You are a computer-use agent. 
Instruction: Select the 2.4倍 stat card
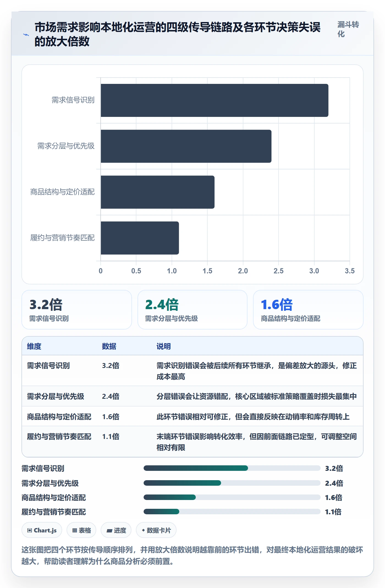click(193, 310)
